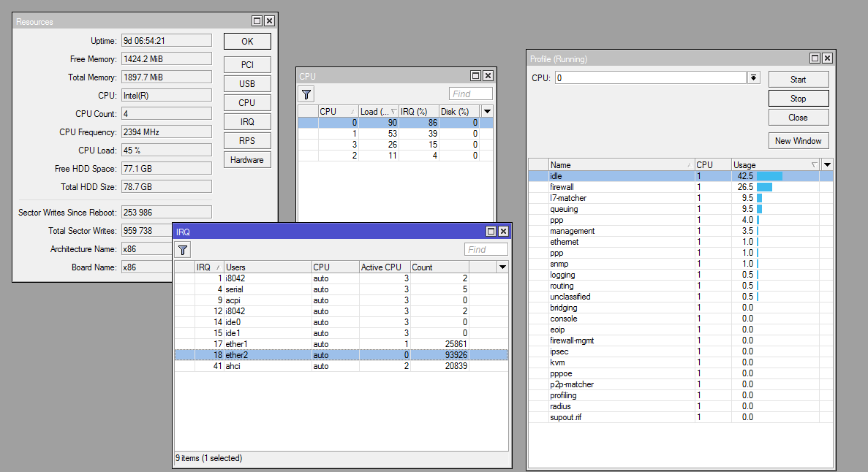This screenshot has width=868, height=472.
Task: Open the RPS settings button
Action: [247, 141]
